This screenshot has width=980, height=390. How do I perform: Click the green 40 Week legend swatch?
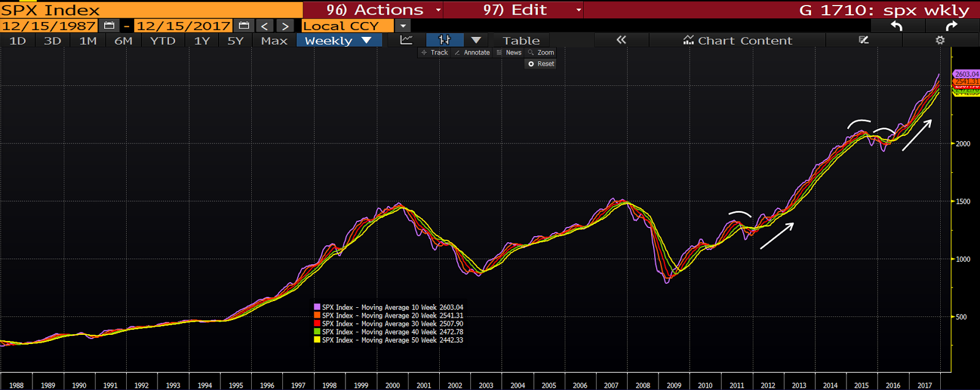coord(317,332)
